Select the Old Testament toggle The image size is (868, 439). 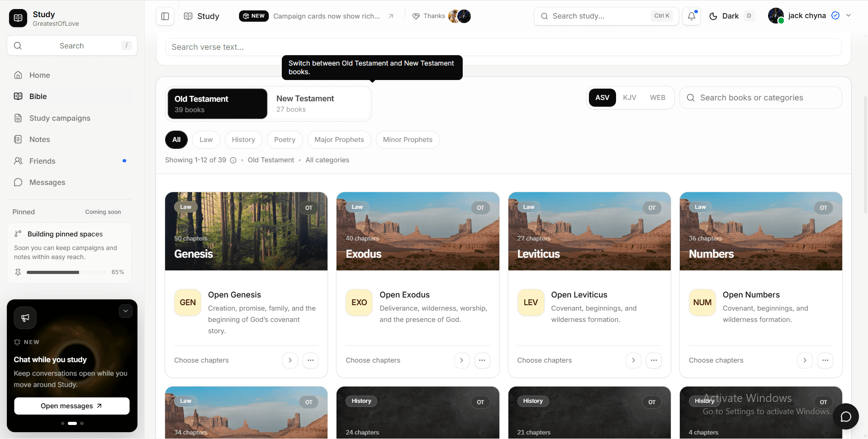[x=218, y=104]
